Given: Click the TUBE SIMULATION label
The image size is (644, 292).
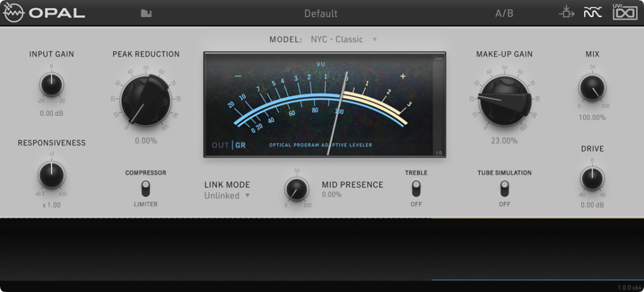Looking at the screenshot, I should point(504,172).
